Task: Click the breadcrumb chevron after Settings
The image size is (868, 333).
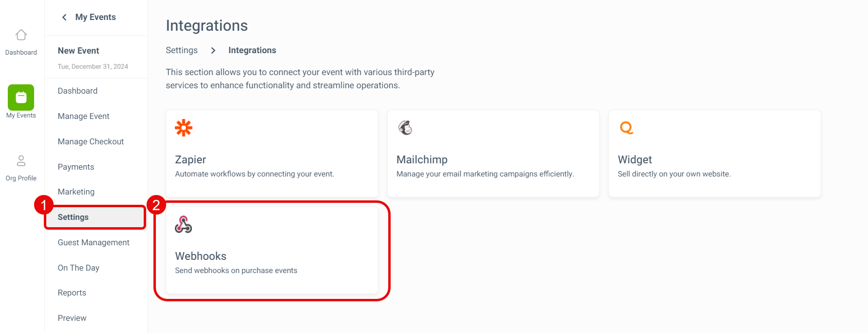Action: click(213, 50)
